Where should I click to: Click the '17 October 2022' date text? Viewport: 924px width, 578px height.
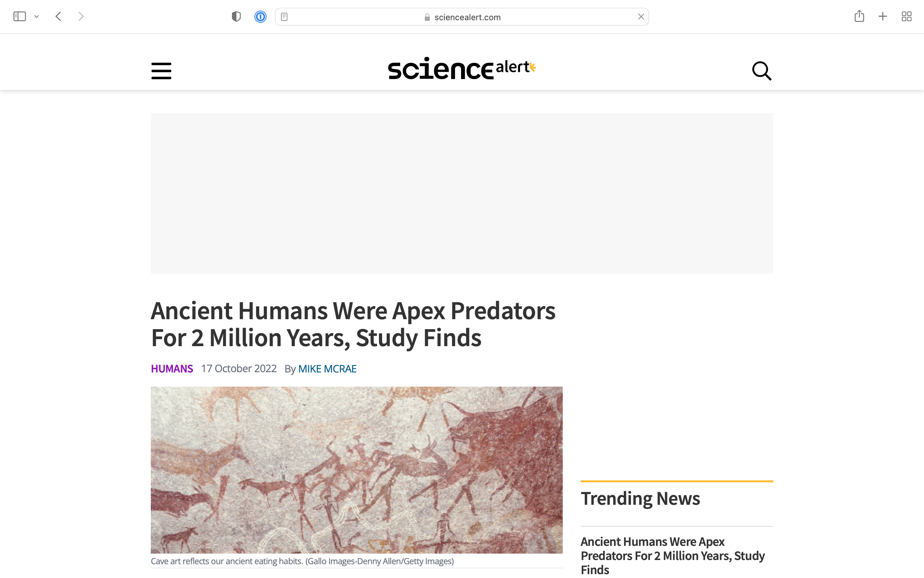pyautogui.click(x=239, y=369)
